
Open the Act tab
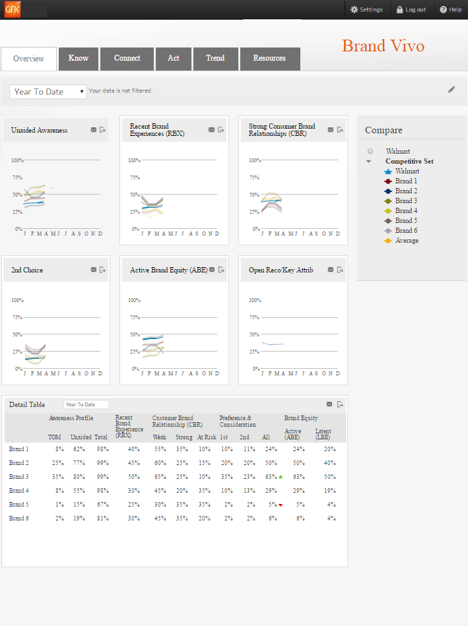click(x=173, y=59)
